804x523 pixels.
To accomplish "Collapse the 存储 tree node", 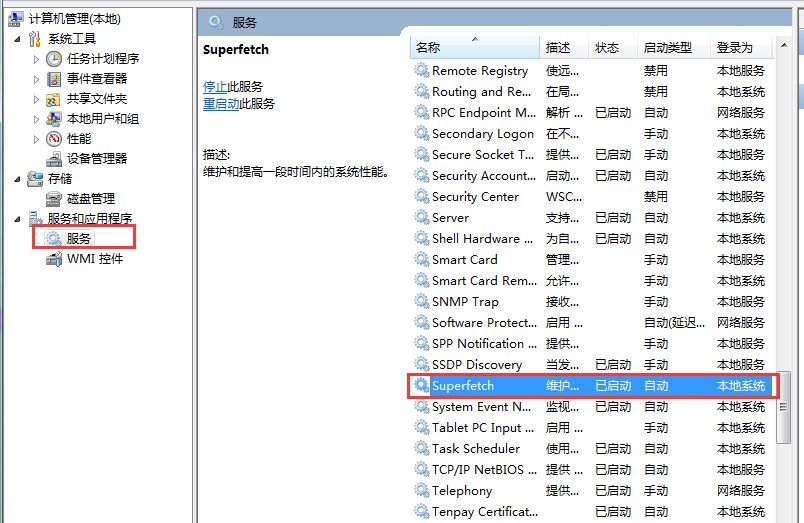I will click(x=17, y=179).
